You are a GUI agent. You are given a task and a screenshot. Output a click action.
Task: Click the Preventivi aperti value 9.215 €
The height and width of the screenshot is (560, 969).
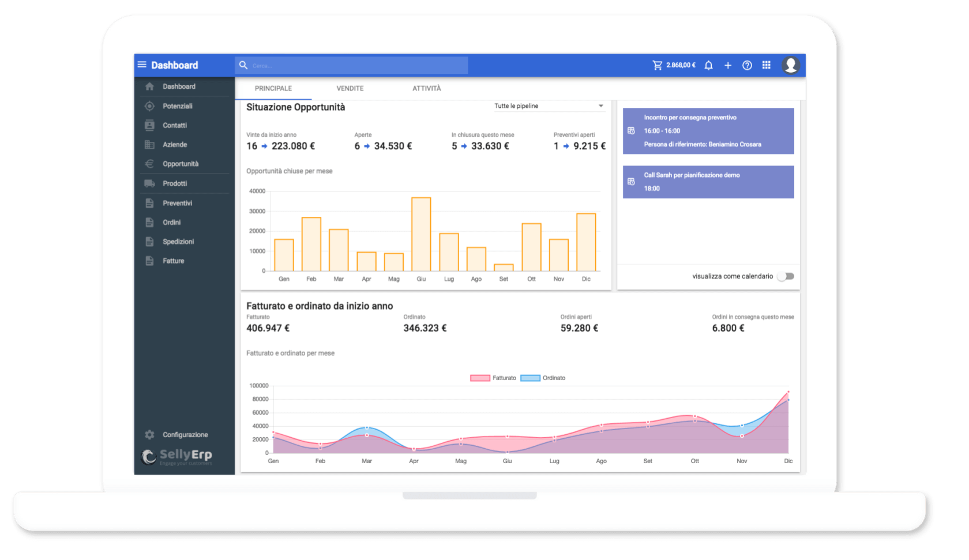point(589,146)
